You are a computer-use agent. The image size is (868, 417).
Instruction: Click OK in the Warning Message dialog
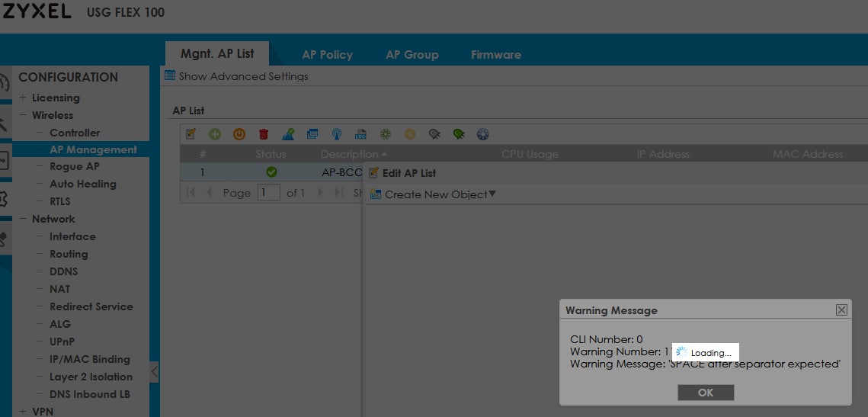click(706, 393)
